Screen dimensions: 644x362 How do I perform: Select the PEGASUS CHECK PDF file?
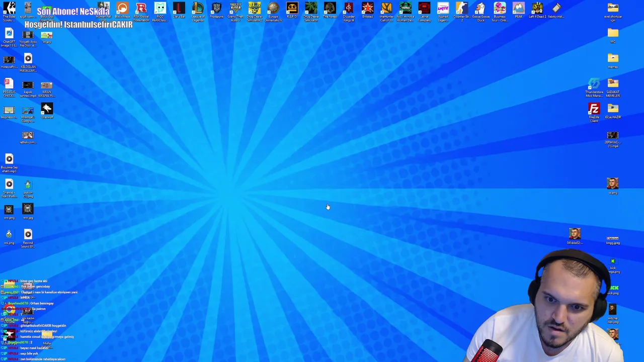click(x=9, y=87)
